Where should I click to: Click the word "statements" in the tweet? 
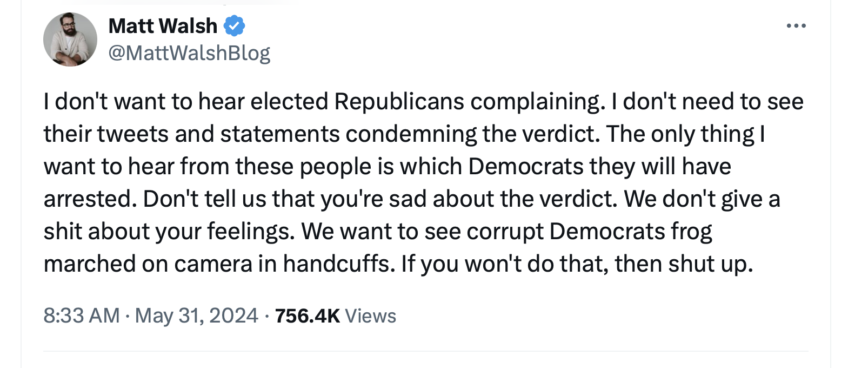coord(279,134)
